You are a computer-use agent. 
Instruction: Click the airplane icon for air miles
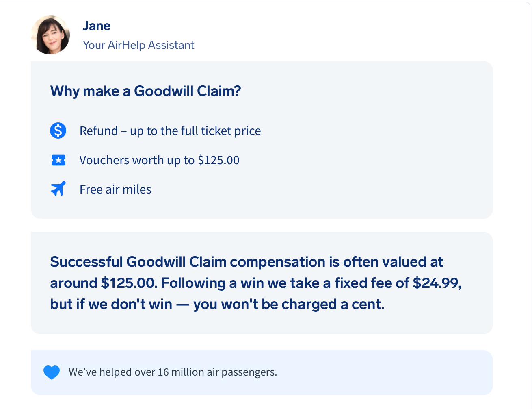[58, 189]
